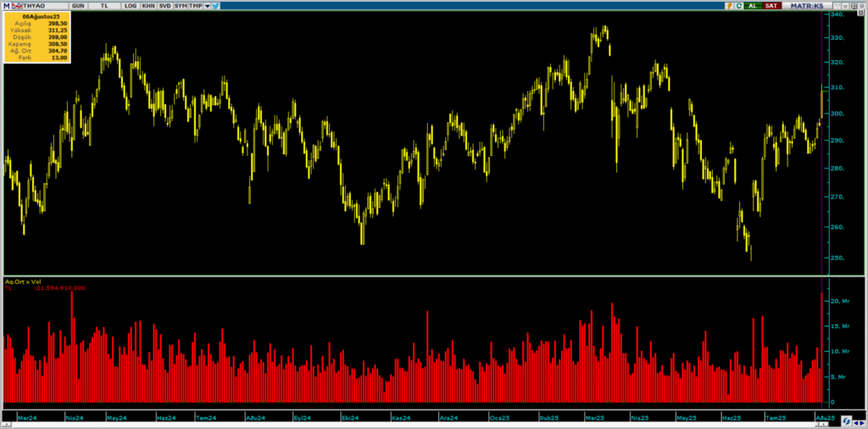This screenshot has height=429, width=868.
Task: Open the GUN period selector
Action: click(x=76, y=6)
